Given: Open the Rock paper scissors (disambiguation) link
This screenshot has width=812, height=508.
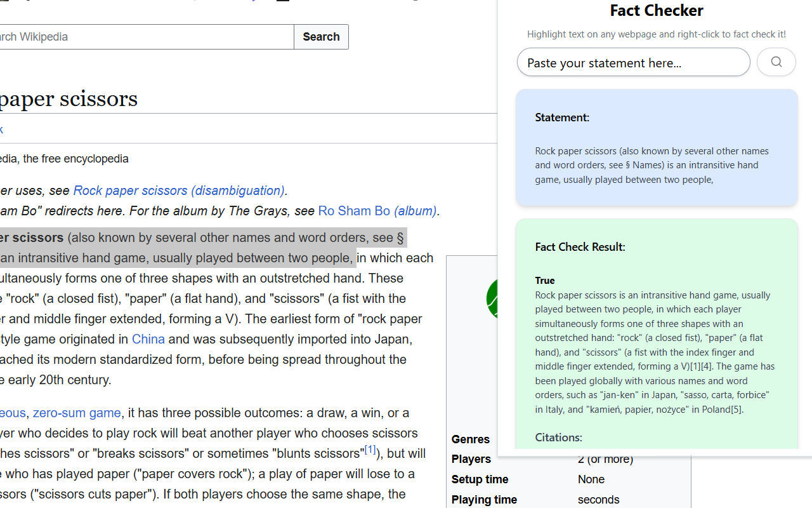Looking at the screenshot, I should tap(178, 190).
